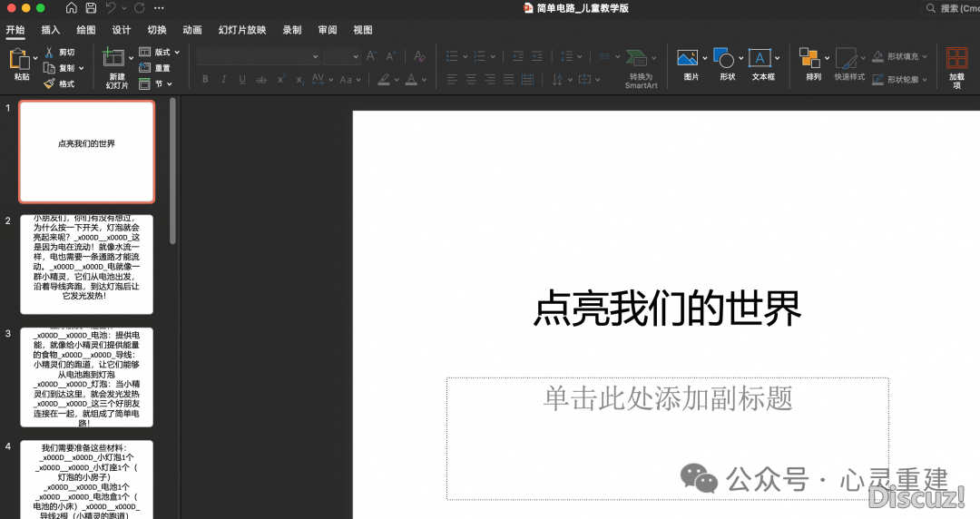Viewport: 980px width, 519px height.
Task: Toggle Italic formatting I
Action: pos(224,80)
